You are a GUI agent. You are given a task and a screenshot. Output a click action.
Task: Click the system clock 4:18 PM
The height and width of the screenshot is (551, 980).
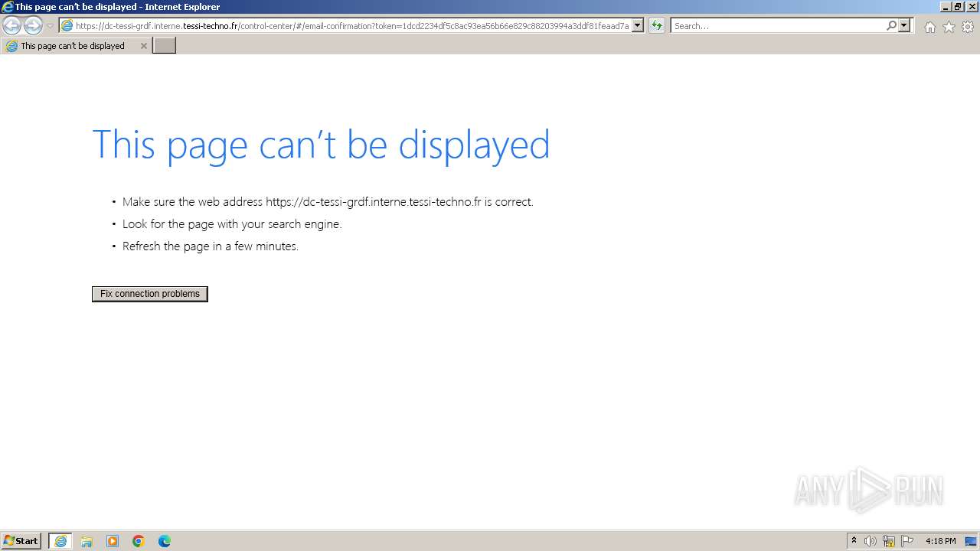click(x=940, y=541)
